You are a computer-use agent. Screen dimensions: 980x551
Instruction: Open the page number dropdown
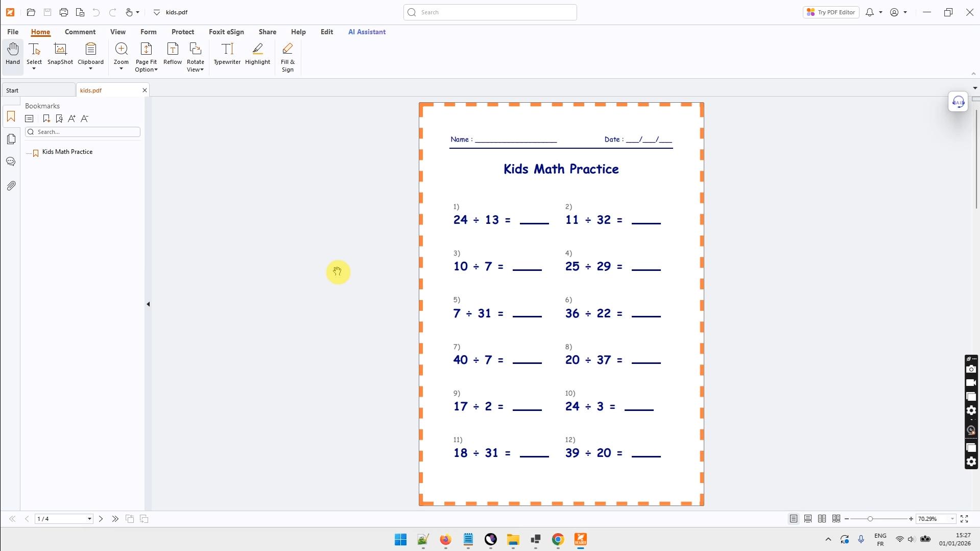tap(89, 519)
